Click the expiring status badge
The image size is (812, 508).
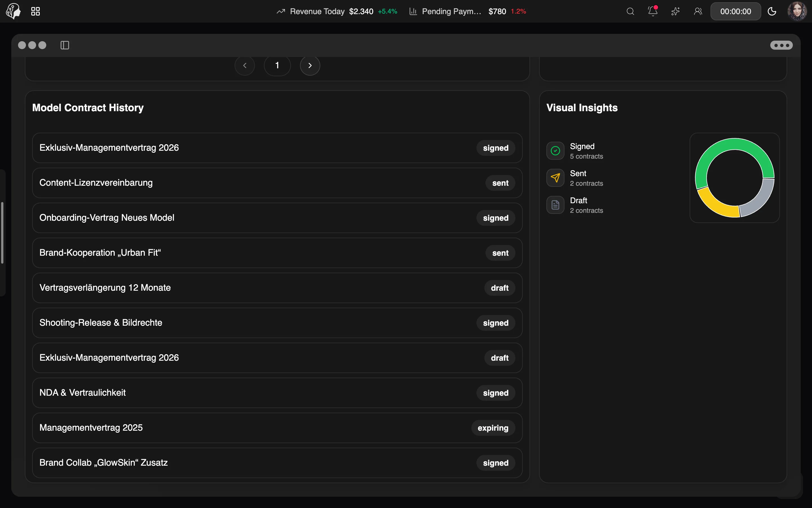(x=493, y=428)
